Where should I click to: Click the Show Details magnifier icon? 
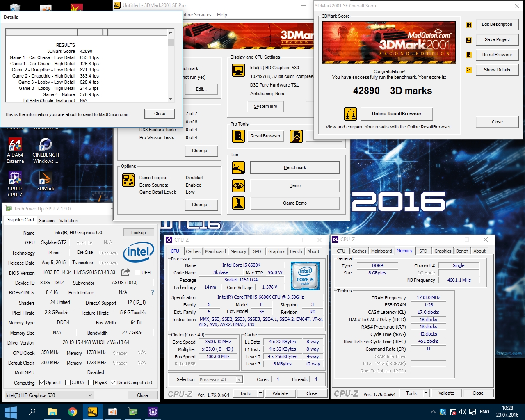pos(469,70)
